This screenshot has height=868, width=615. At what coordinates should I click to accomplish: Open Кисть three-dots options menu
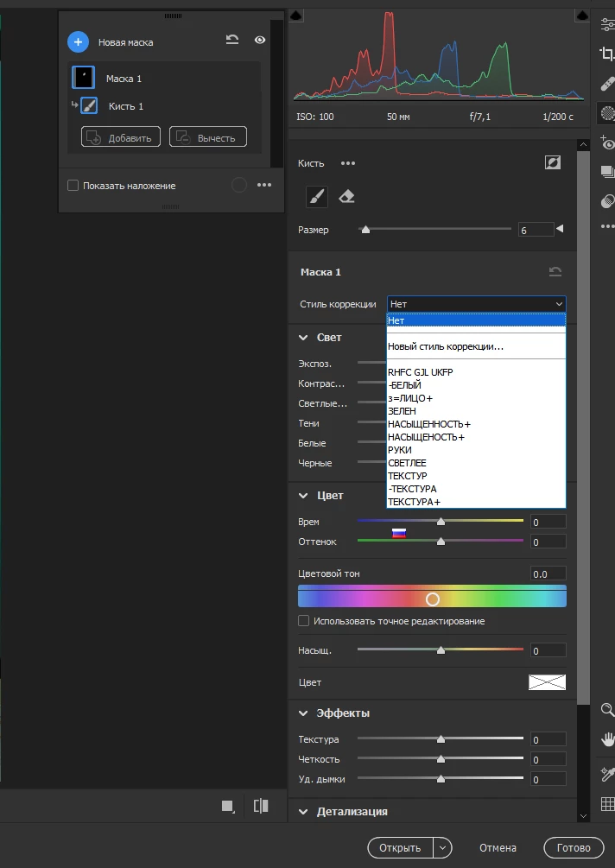[347, 163]
